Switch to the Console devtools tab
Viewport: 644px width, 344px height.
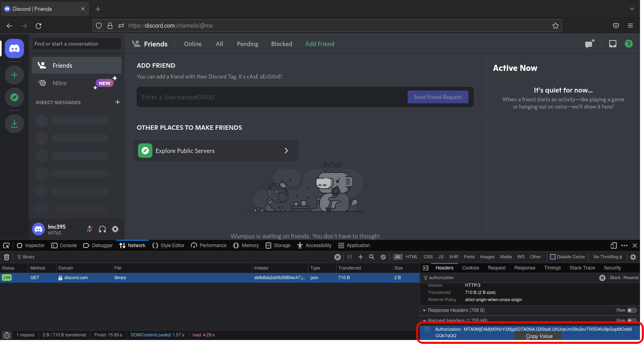click(64, 245)
